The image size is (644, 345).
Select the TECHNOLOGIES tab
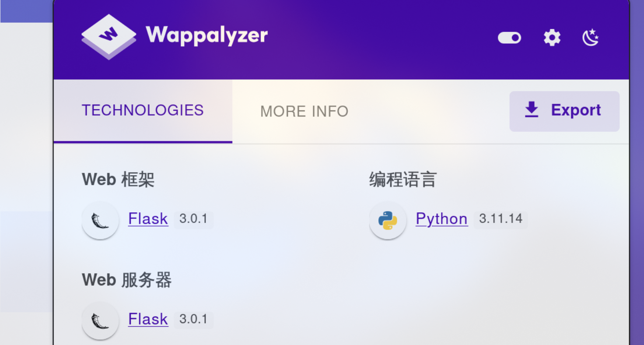pyautogui.click(x=143, y=111)
